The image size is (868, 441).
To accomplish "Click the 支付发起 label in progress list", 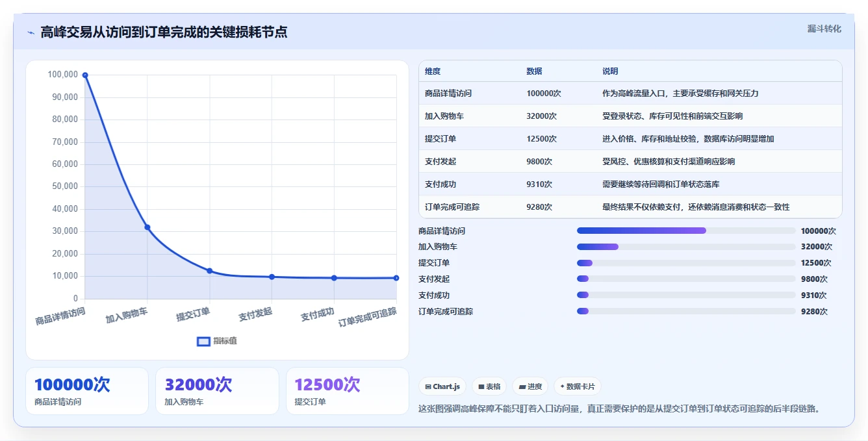I will tap(434, 279).
